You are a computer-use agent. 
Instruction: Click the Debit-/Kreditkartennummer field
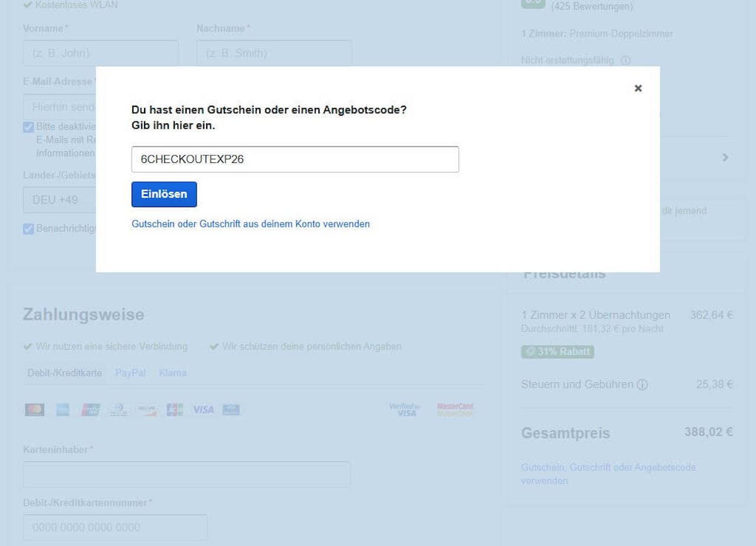pyautogui.click(x=115, y=527)
